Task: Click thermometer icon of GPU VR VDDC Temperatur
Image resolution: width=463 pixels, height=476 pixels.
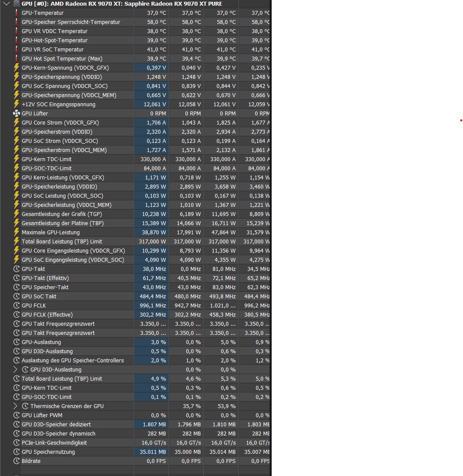Action: coord(17,31)
